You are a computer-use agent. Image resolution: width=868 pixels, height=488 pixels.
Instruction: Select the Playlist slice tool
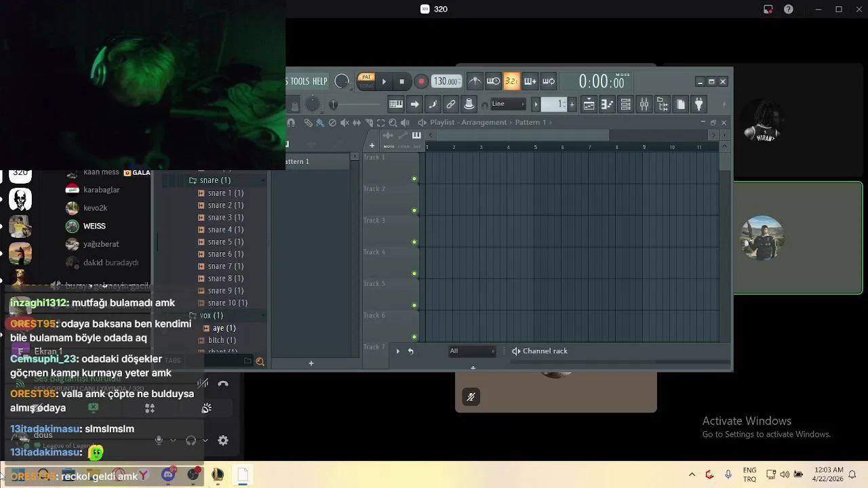point(369,123)
